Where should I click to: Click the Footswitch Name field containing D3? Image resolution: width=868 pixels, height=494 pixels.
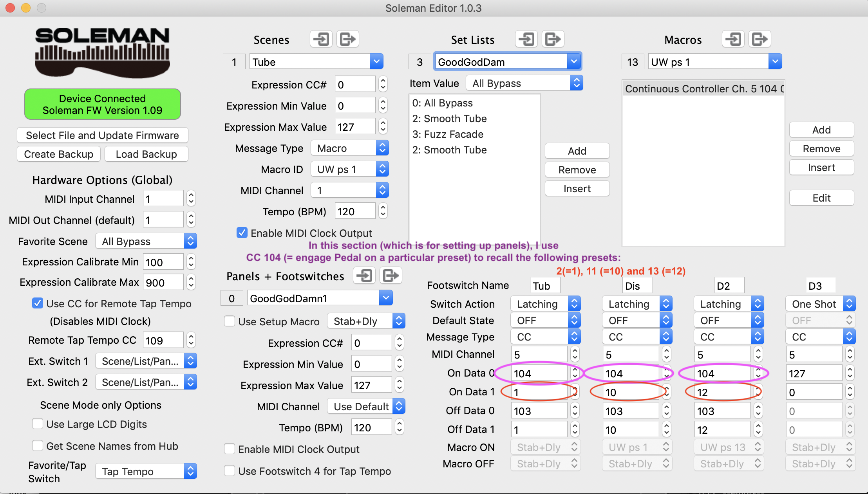pos(821,285)
